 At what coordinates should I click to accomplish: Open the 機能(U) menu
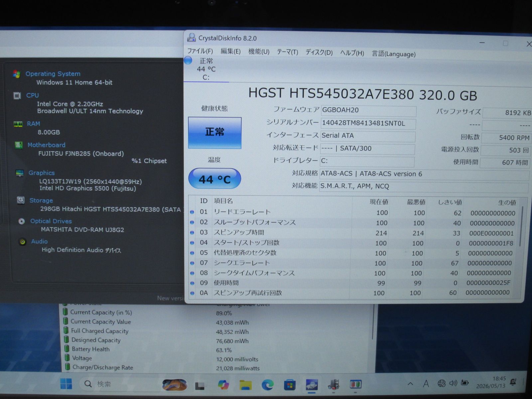point(259,52)
